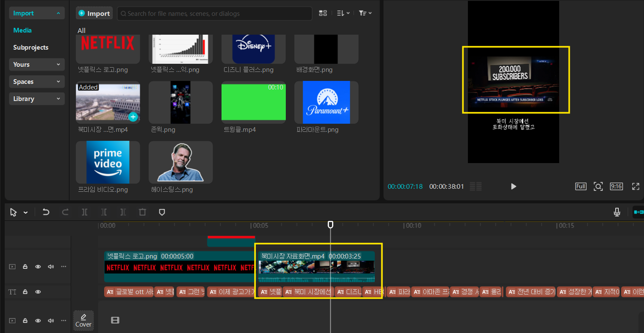
Task: Select the 파라마운트.png thumbnail
Action: pyautogui.click(x=326, y=102)
